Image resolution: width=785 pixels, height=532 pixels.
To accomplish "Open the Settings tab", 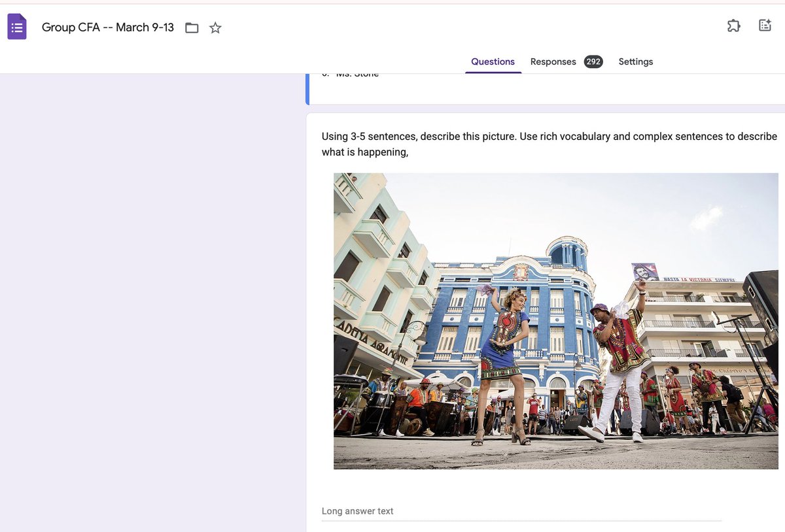I will pyautogui.click(x=636, y=61).
